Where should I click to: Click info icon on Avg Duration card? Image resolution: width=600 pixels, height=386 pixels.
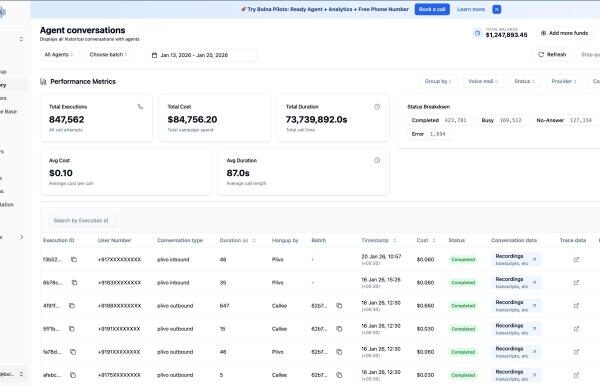point(377,160)
